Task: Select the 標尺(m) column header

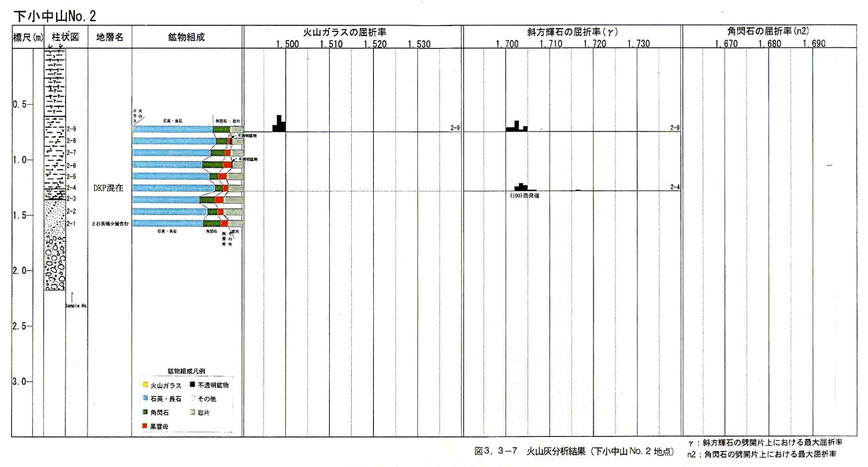Action: click(x=27, y=37)
